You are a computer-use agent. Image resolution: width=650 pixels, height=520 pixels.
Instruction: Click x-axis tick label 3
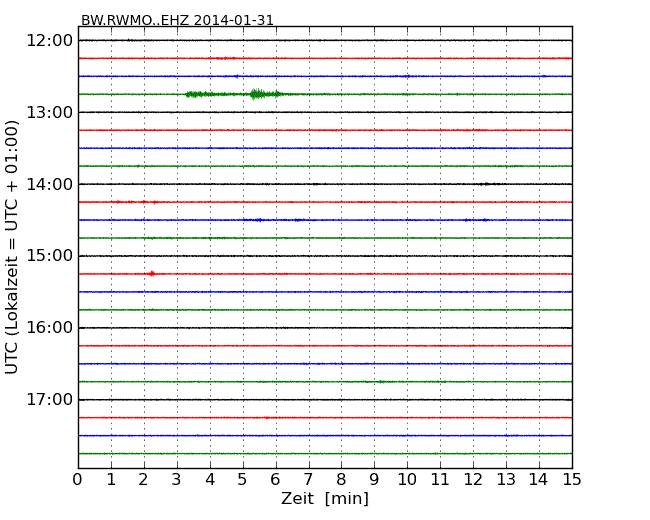pyautogui.click(x=177, y=480)
